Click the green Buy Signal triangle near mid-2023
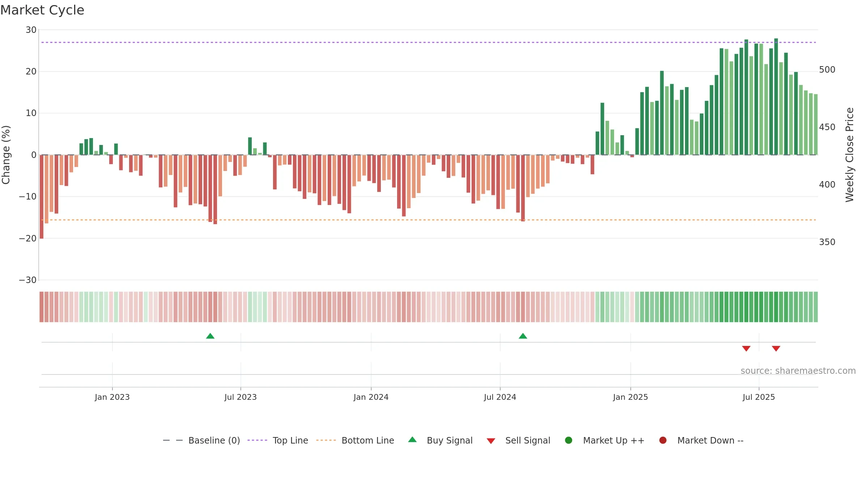Screen dimensions: 868x488 (x=210, y=336)
